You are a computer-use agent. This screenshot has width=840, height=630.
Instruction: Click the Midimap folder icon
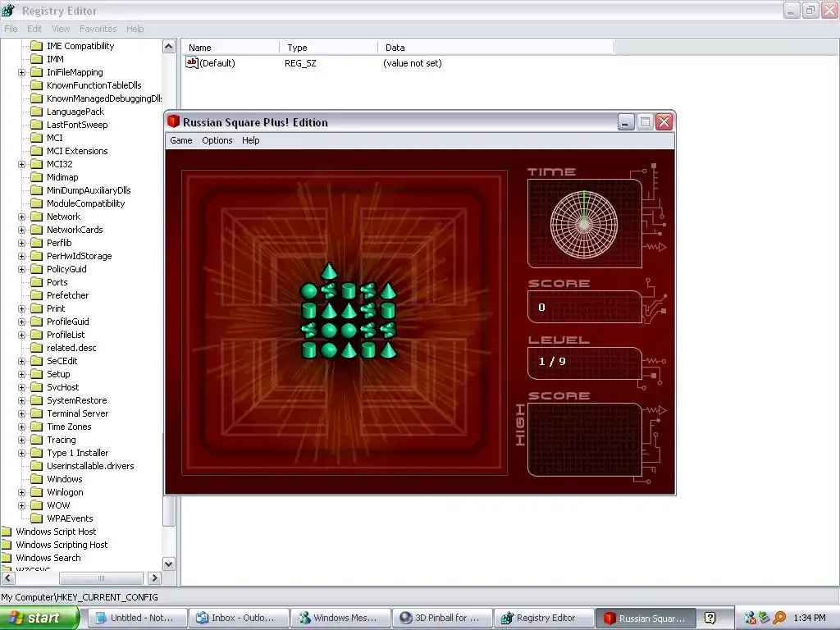pos(36,177)
